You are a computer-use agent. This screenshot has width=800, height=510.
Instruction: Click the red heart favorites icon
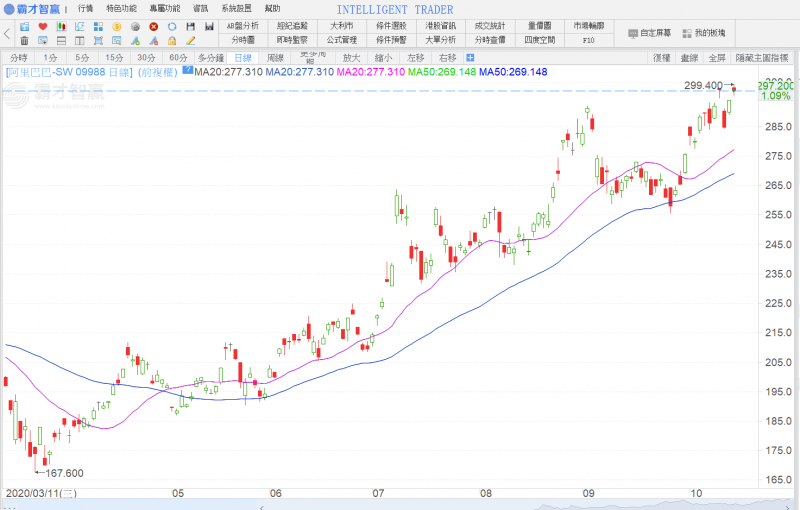43,26
